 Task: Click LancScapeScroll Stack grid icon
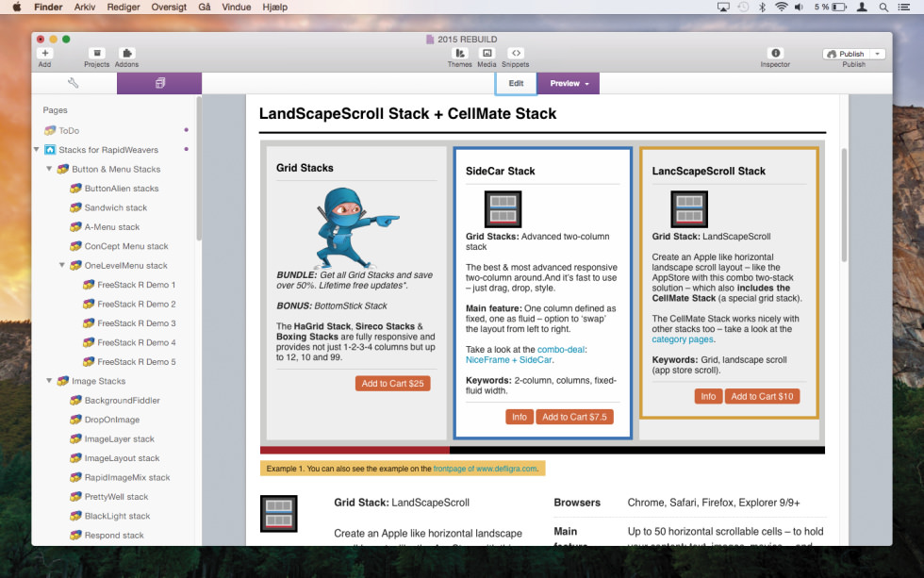coord(689,209)
